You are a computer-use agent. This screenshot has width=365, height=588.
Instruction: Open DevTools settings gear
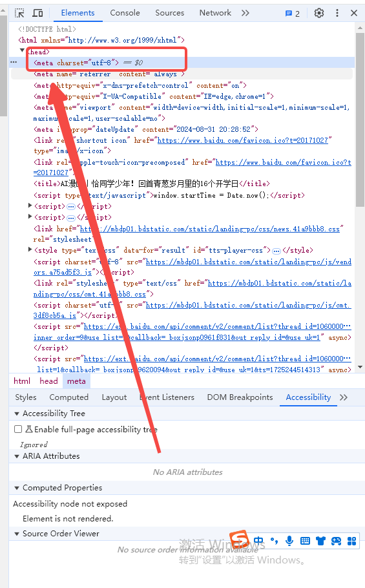pos(319,13)
